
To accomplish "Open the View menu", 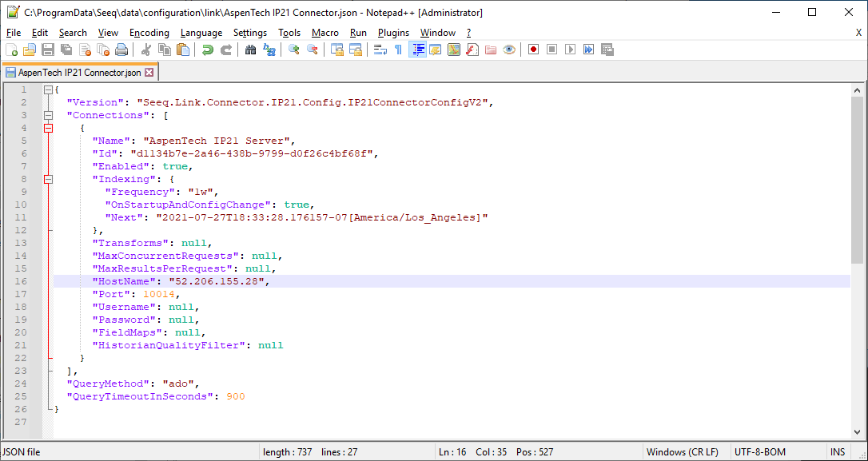I will 108,33.
